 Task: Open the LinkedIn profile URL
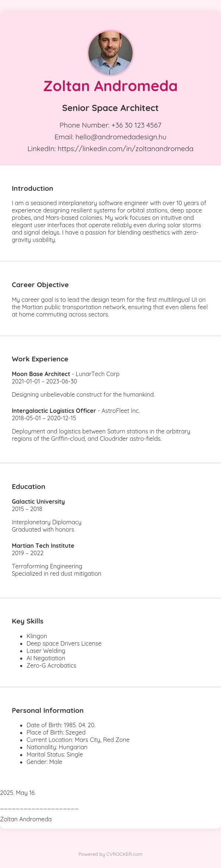coord(126,149)
